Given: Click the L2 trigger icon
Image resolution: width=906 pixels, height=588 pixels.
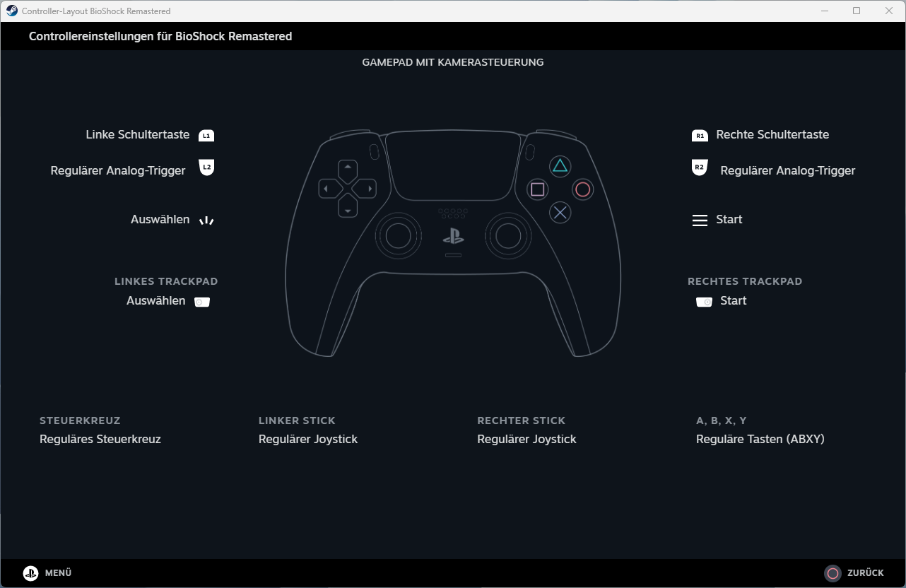Looking at the screenshot, I should click(x=206, y=167).
